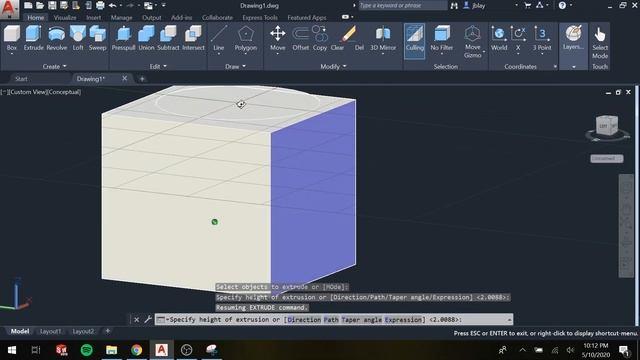
Task: Rotate UCS about X axis
Action: 518,38
